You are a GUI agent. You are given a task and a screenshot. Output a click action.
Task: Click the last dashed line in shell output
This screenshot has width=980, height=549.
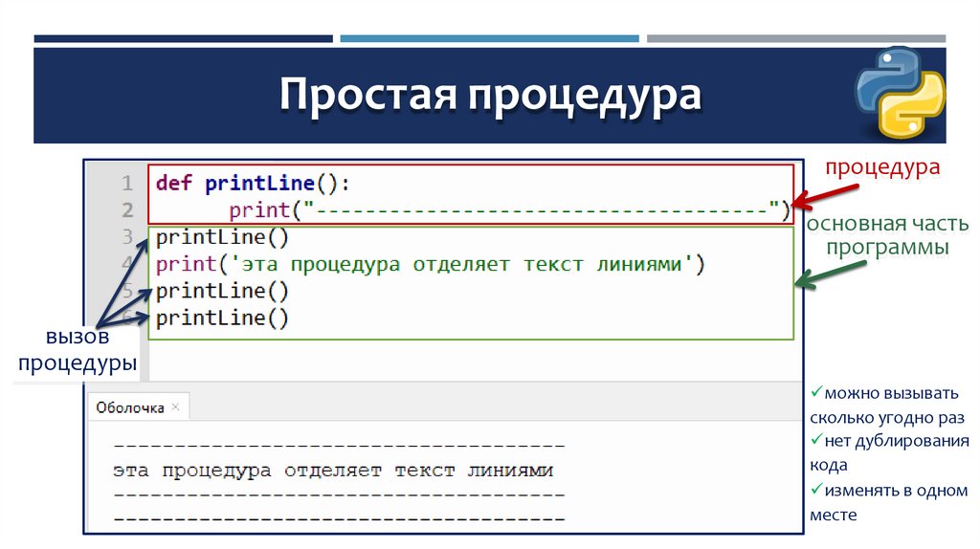point(340,518)
